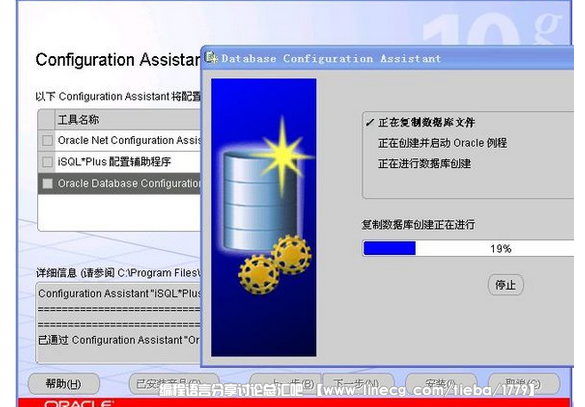This screenshot has height=407, width=585.
Task: Select the highlighted Oracle Database Configuration row
Action: click(x=119, y=183)
